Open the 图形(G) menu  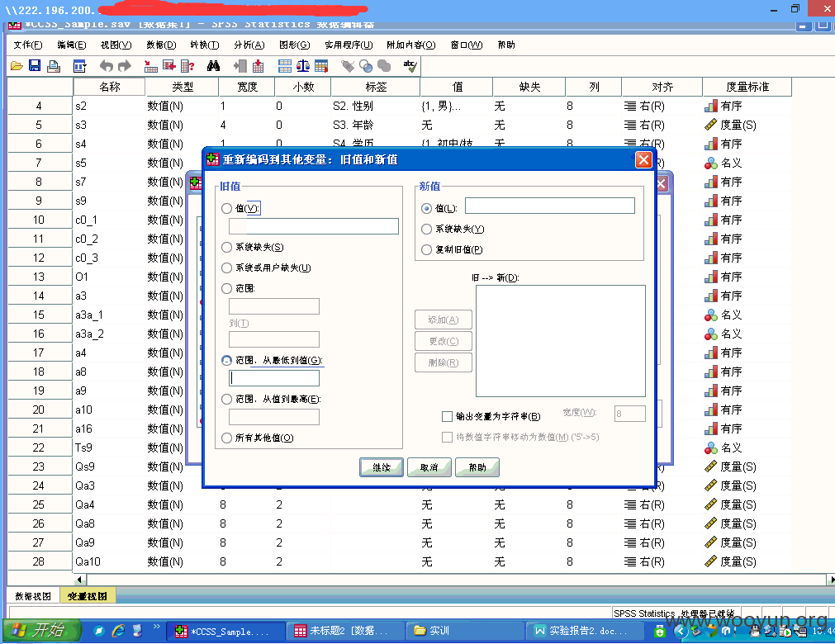(295, 45)
